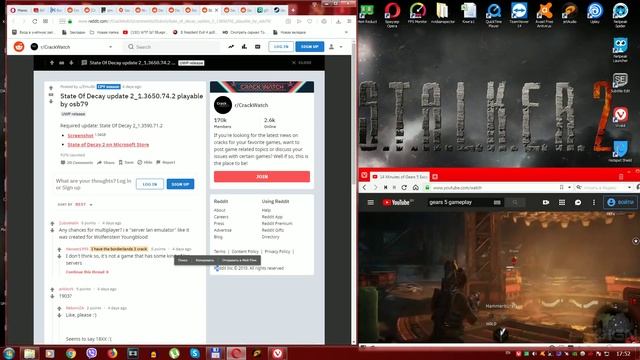Click the Reddit logo home icon
640x360 pixels.
pyautogui.click(x=19, y=47)
